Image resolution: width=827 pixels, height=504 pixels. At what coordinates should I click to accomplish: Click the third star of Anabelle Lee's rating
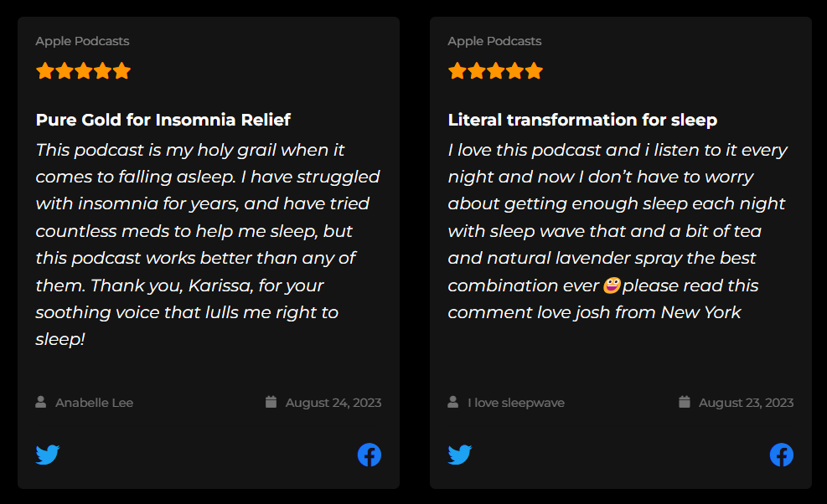click(x=83, y=71)
